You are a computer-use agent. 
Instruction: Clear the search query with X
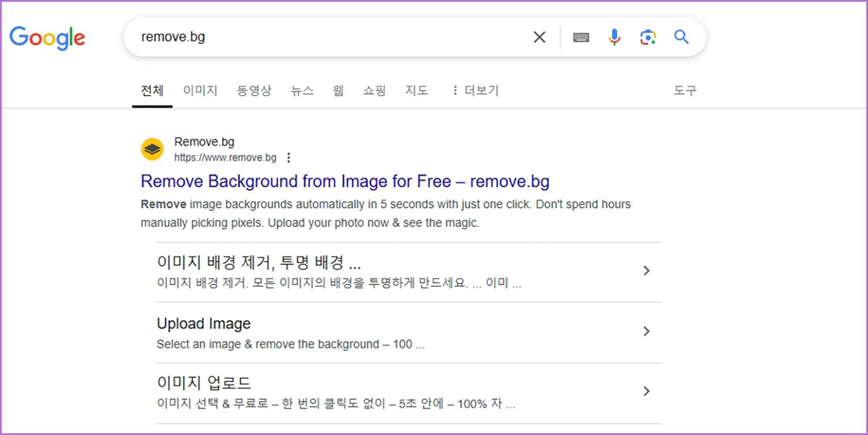pos(539,38)
